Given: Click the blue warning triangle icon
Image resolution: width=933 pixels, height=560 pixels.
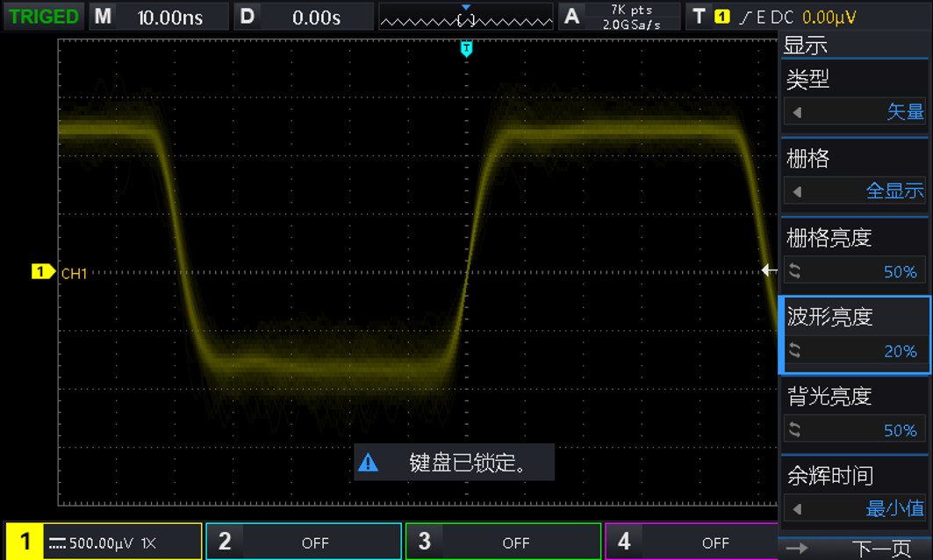Looking at the screenshot, I should tap(369, 463).
